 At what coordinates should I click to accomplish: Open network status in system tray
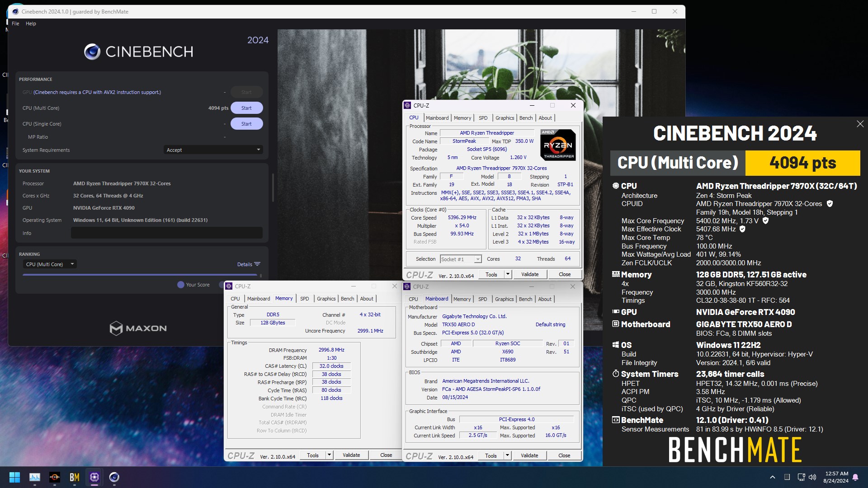801,477
